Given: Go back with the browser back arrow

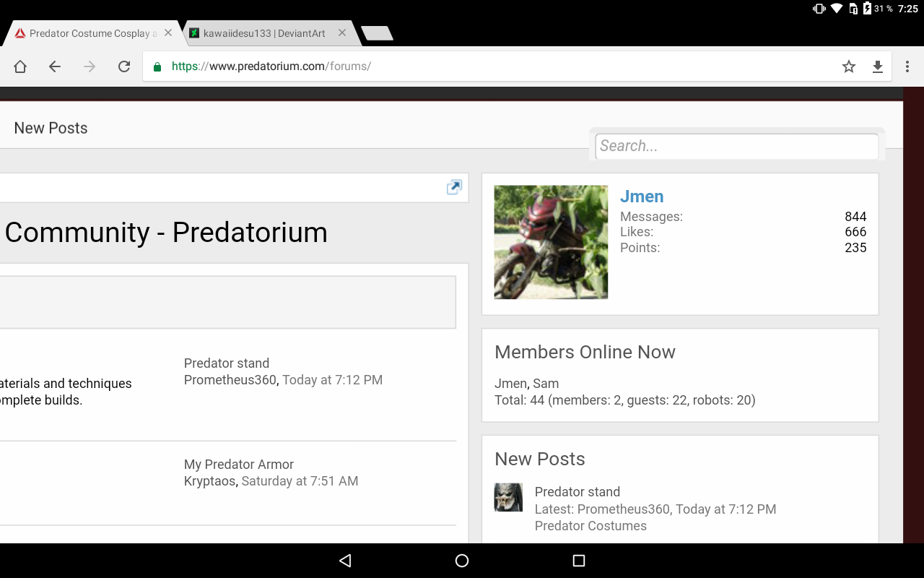Looking at the screenshot, I should (55, 66).
